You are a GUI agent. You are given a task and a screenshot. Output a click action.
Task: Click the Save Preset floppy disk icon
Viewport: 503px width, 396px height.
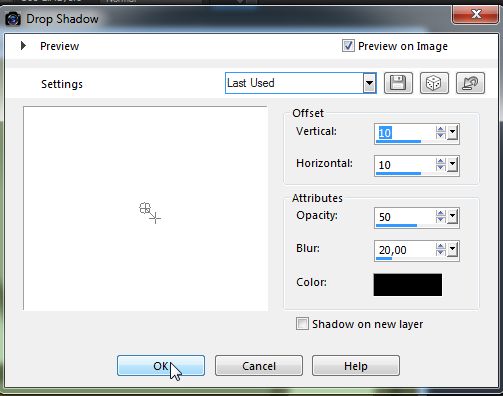pyautogui.click(x=398, y=83)
